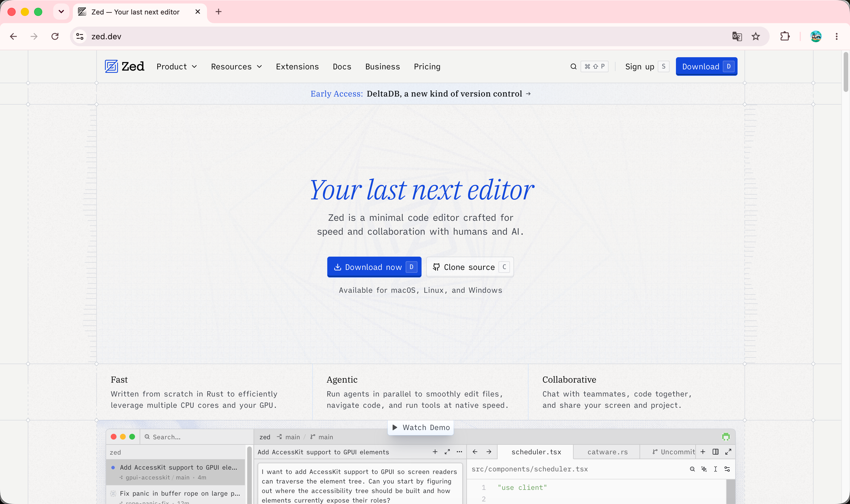This screenshot has width=850, height=504.
Task: Click the page vertical scrollbar
Action: point(846,72)
